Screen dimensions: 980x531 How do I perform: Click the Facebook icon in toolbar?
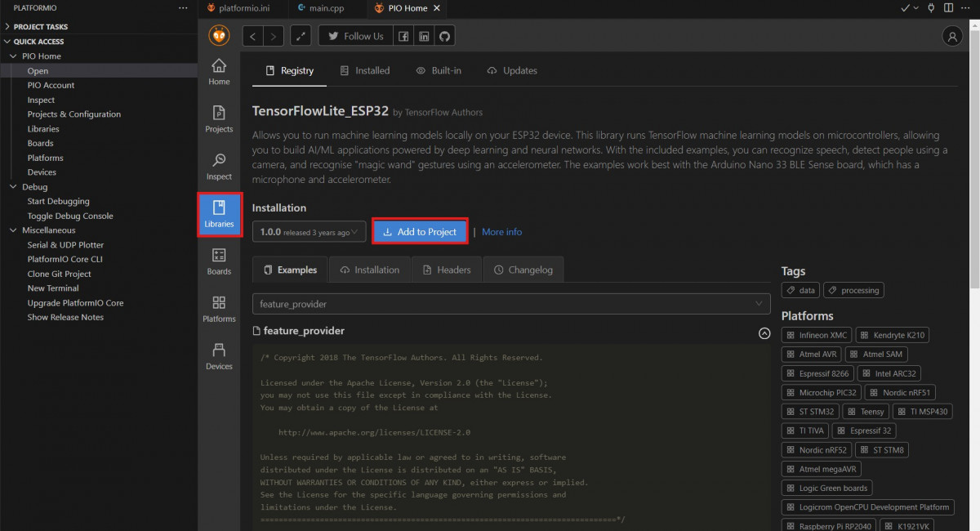[403, 36]
